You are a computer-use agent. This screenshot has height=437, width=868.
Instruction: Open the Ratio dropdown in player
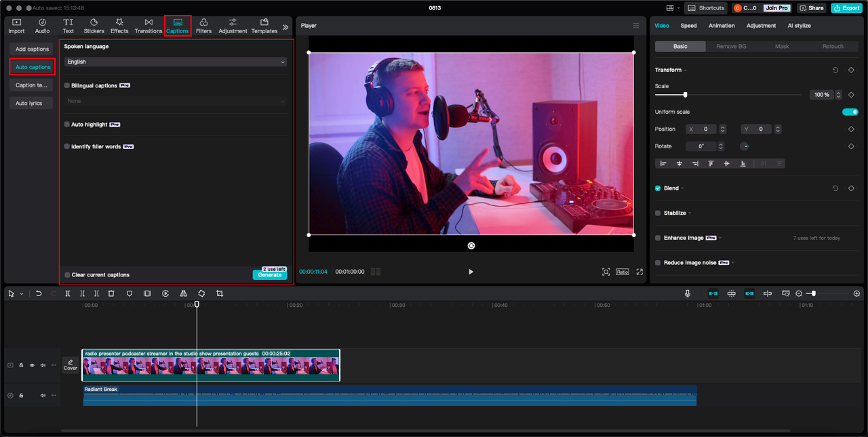(622, 272)
